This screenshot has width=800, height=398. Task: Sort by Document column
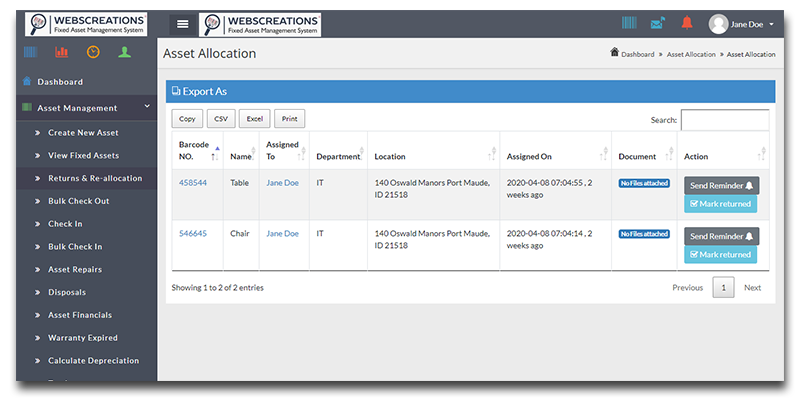click(644, 151)
